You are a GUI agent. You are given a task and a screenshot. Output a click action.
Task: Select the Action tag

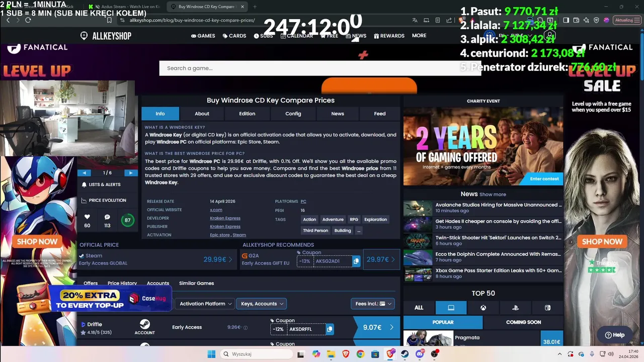[x=309, y=219]
